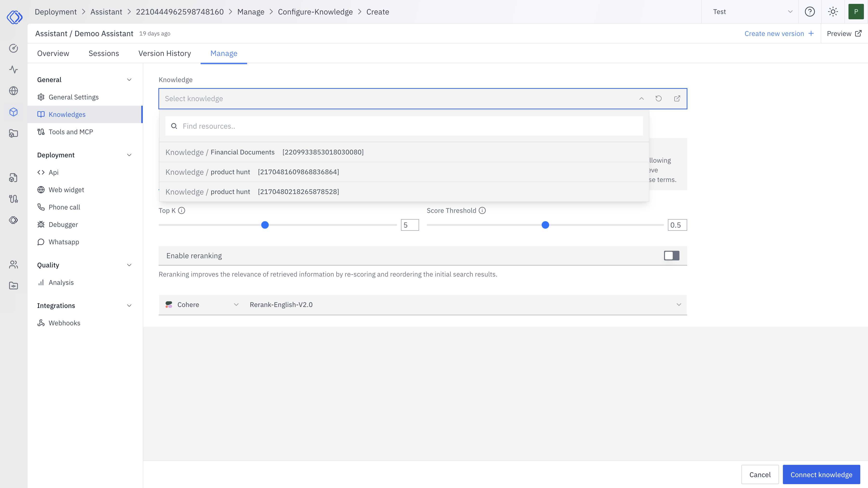Toggle Enable reranking switch
Viewport: 868px width, 488px height.
click(671, 256)
